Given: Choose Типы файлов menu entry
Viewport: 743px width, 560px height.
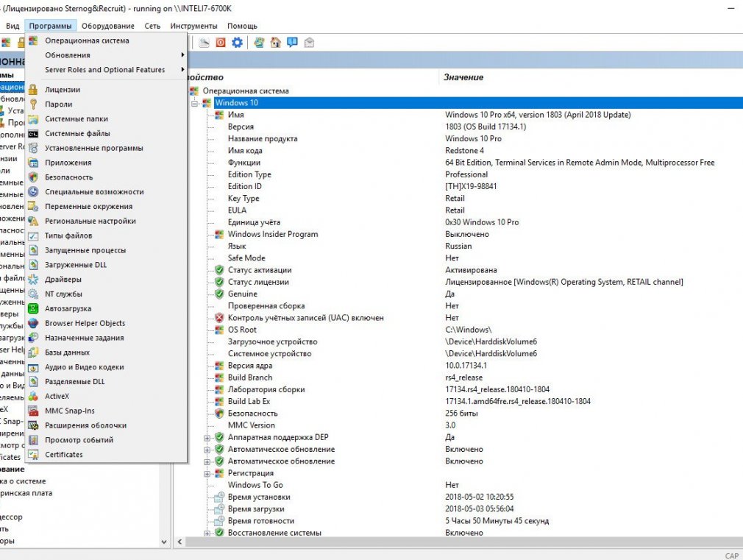Looking at the screenshot, I should click(106, 235).
